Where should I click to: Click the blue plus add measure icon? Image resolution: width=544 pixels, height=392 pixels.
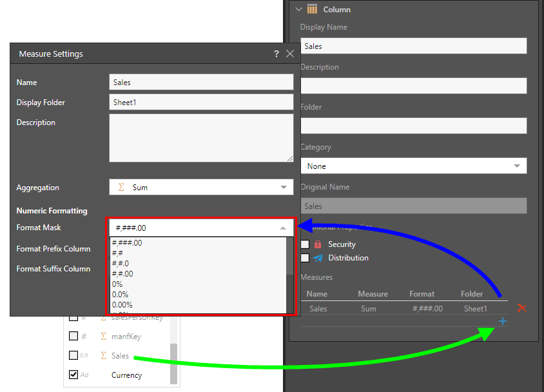tap(503, 321)
